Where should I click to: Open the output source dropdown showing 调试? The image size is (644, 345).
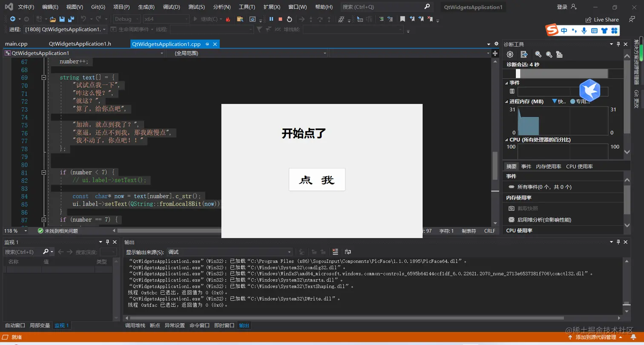coord(229,252)
